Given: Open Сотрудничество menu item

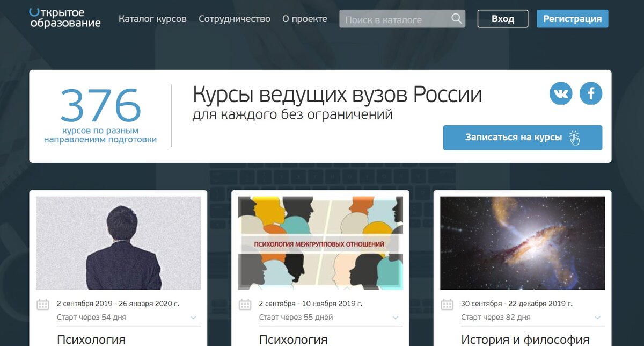Looking at the screenshot, I should [x=235, y=19].
